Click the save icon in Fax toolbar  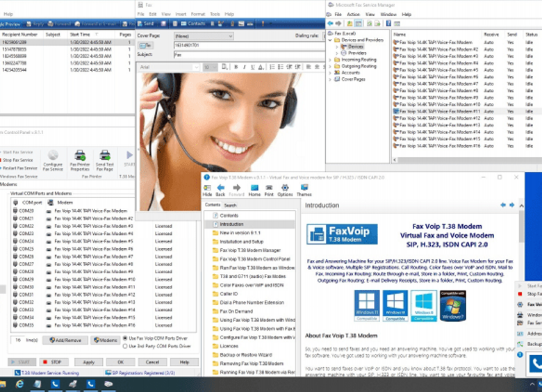pos(163,24)
